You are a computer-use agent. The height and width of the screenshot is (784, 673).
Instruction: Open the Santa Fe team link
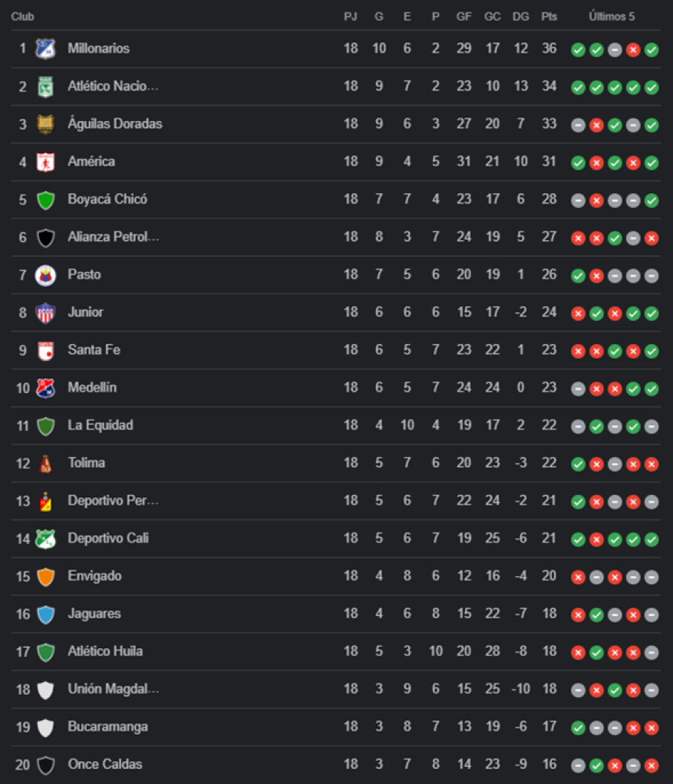(94, 349)
